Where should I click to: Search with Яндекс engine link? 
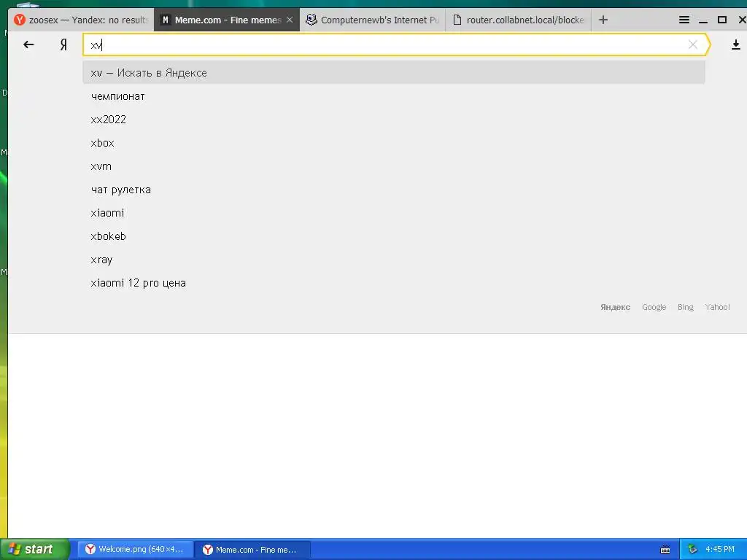pyautogui.click(x=615, y=307)
